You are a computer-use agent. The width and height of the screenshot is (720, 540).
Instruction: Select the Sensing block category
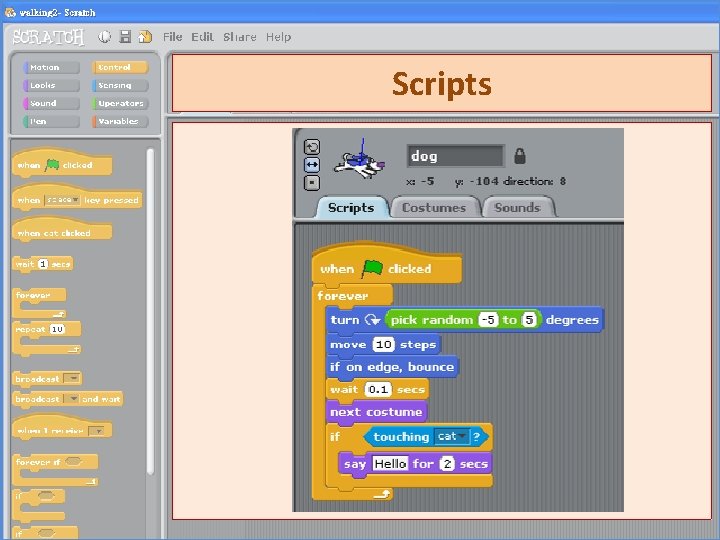pos(120,85)
